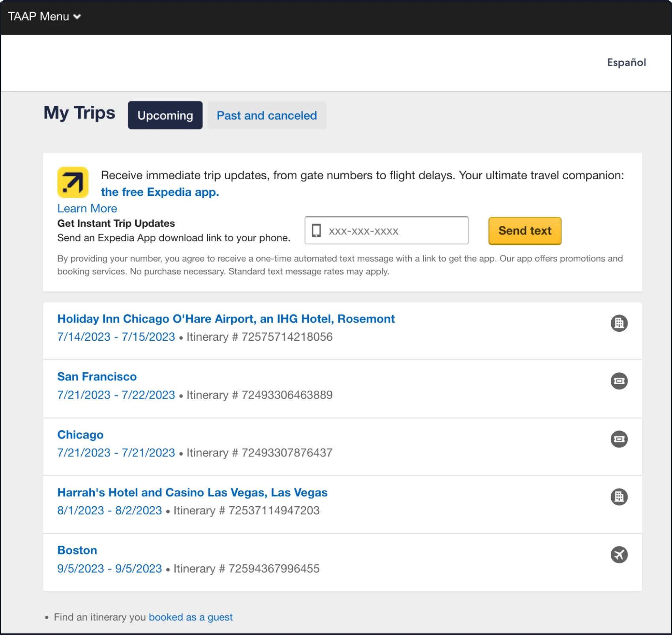Open the free Expedia app link
The image size is (672, 635).
click(160, 192)
